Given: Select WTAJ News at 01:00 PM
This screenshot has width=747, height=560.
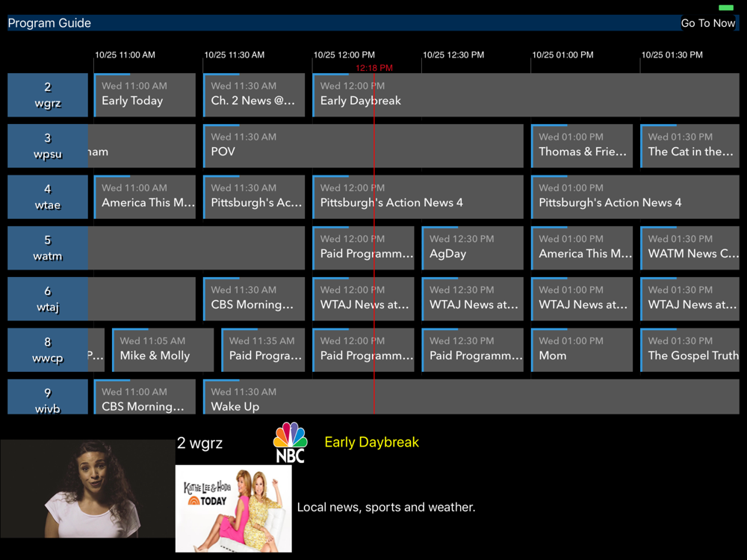Looking at the screenshot, I should pos(582,299).
